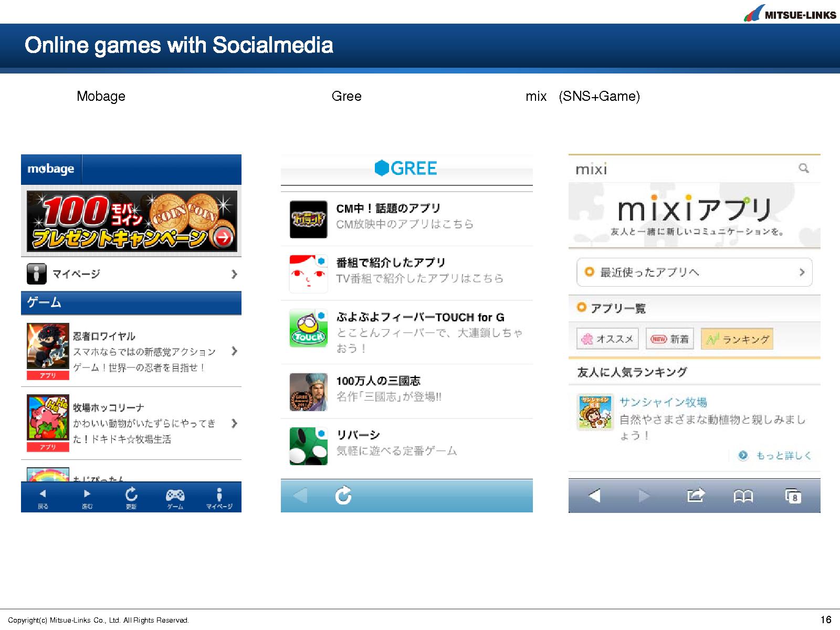This screenshot has width=840, height=630.
Task: Tap the bookmarks book icon in mixi bar
Action: coord(743,496)
